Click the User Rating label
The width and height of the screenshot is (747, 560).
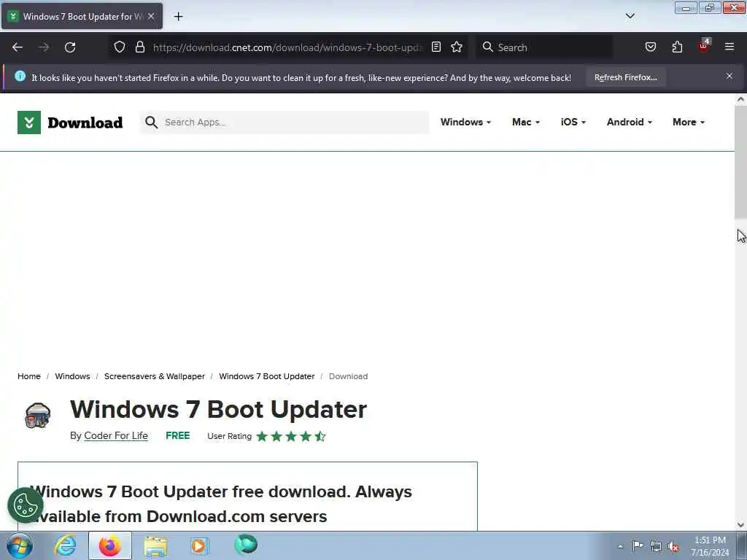[x=229, y=436]
